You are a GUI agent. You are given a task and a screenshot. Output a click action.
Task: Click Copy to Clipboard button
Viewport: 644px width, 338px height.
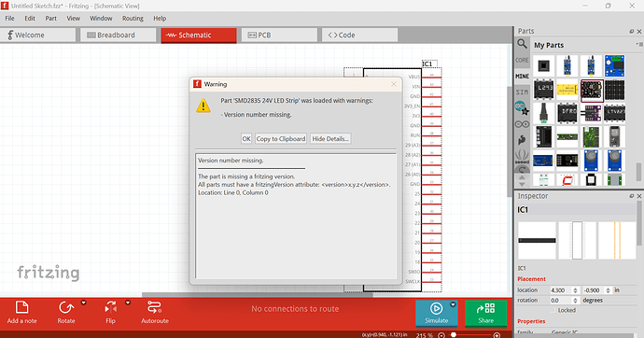coord(281,139)
